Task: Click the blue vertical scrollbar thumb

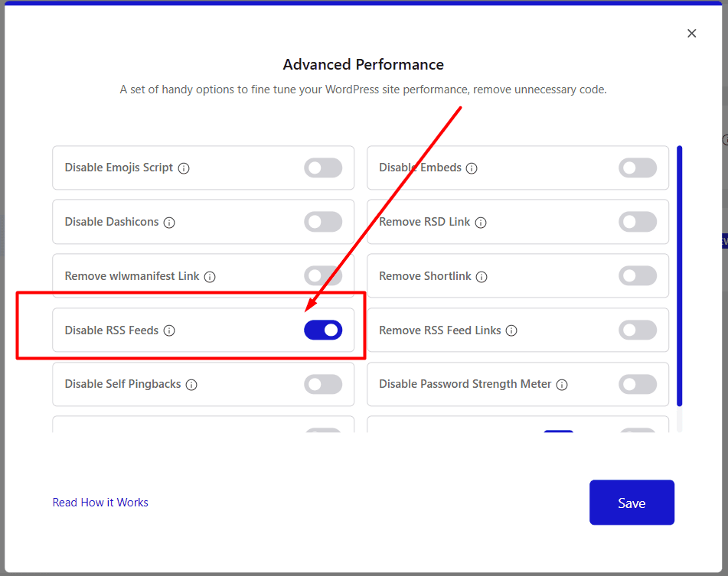Action: tap(680, 275)
